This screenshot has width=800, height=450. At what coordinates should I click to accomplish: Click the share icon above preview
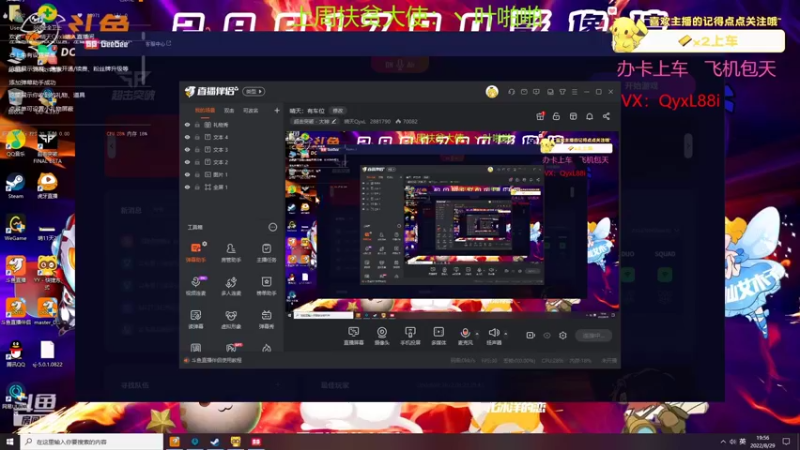point(606,116)
